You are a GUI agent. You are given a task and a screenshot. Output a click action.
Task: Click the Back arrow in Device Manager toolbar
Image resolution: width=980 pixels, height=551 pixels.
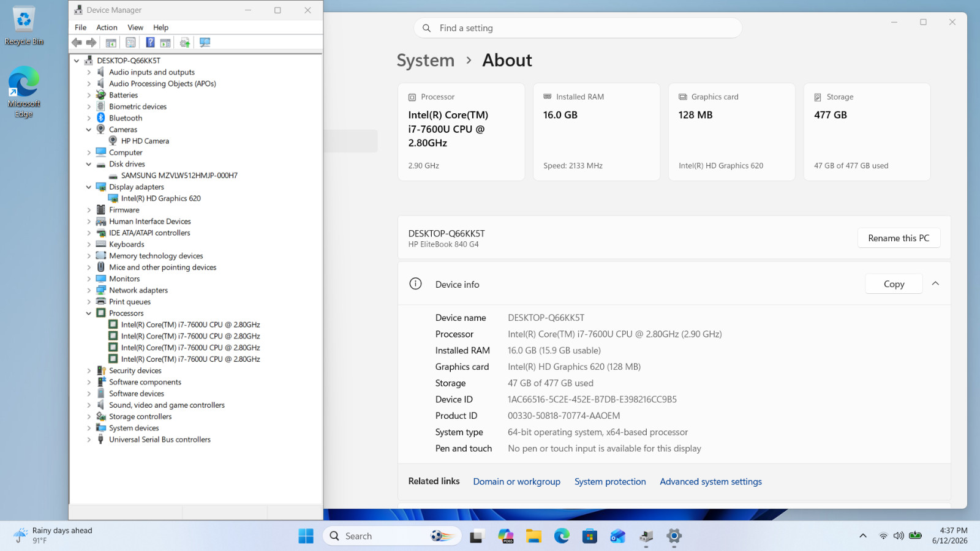click(77, 42)
